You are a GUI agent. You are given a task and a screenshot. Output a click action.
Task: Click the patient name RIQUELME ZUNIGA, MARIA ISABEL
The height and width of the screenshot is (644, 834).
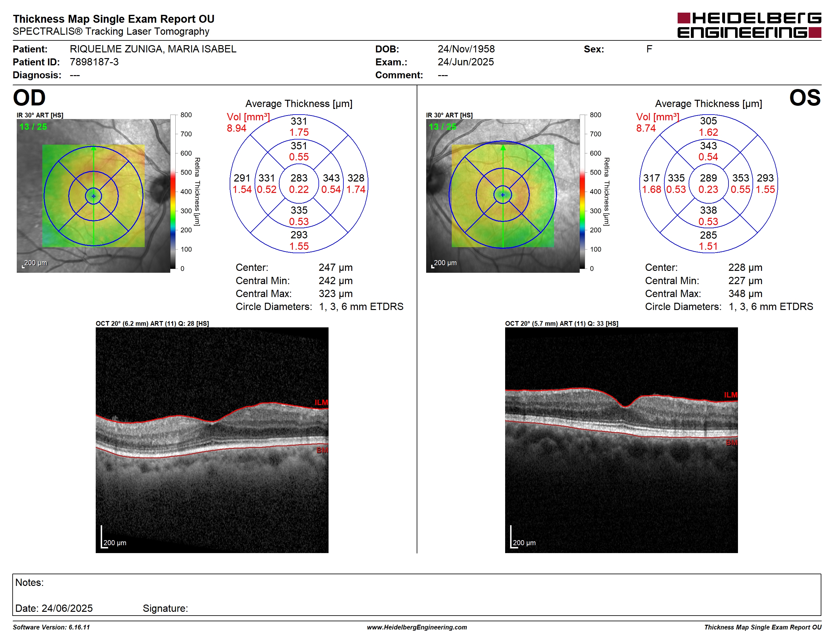tap(153, 49)
